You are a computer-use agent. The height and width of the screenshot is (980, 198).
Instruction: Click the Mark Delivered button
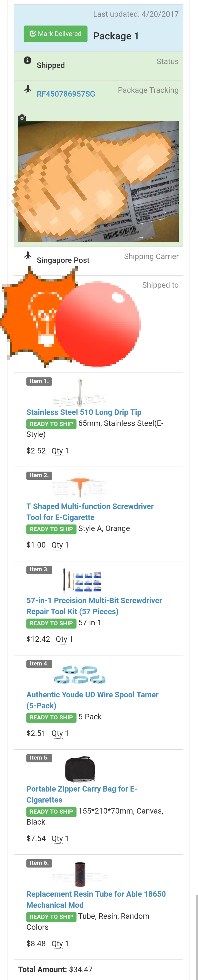(x=55, y=34)
